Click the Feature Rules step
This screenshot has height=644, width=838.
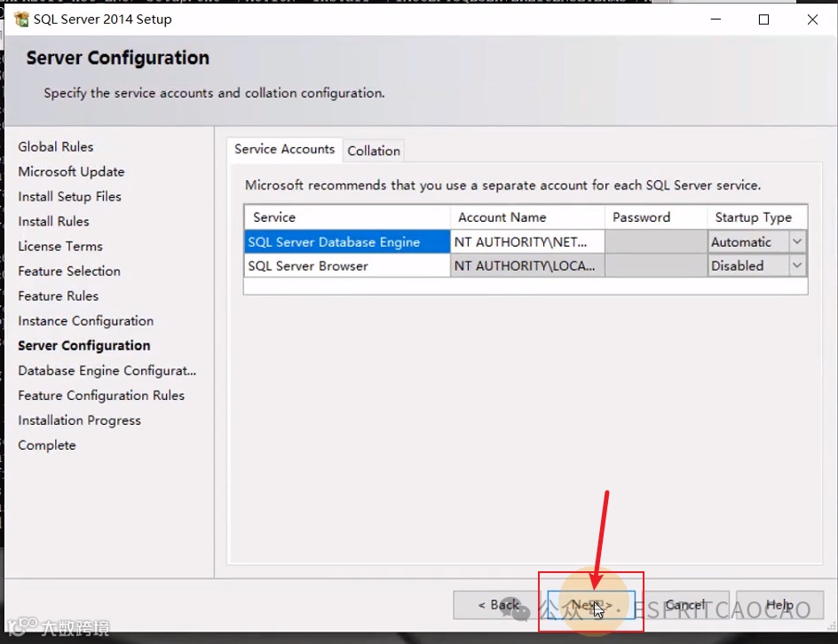(59, 296)
